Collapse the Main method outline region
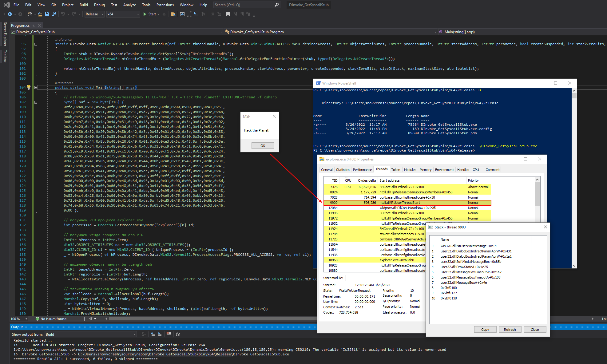The width and height of the screenshot is (607, 364). (x=36, y=87)
